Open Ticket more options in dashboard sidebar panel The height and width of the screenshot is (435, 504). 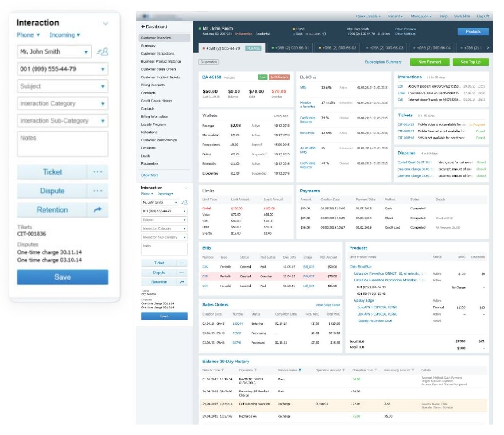pos(182,263)
